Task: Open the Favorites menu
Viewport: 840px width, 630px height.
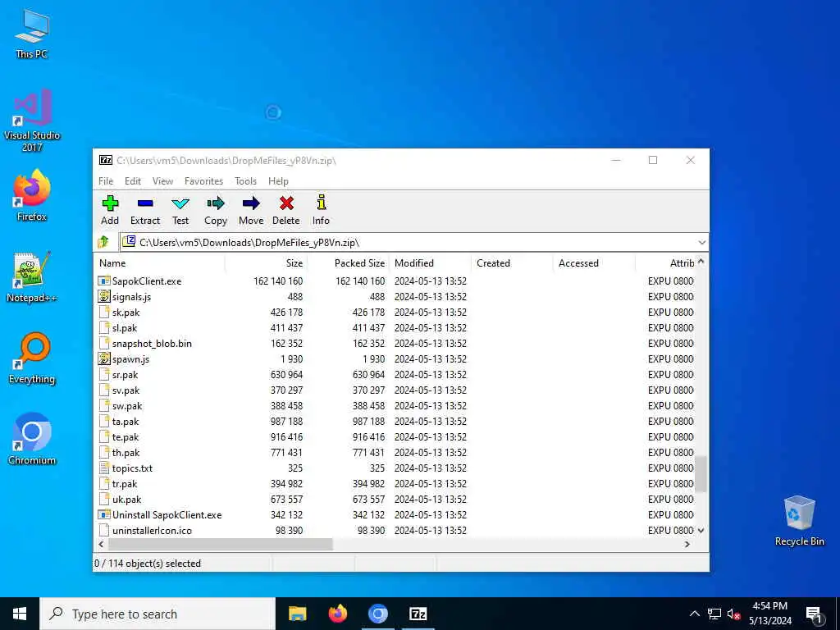Action: point(203,181)
